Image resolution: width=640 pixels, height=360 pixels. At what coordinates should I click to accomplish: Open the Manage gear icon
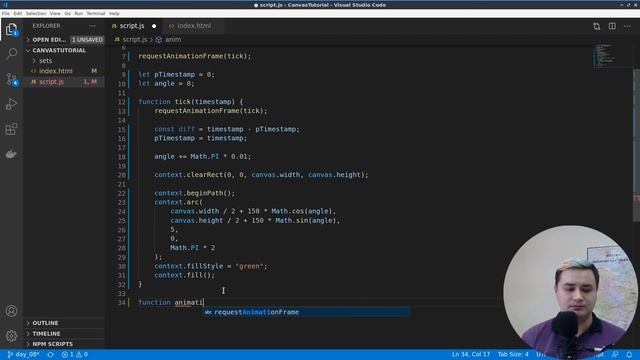pyautogui.click(x=11, y=336)
